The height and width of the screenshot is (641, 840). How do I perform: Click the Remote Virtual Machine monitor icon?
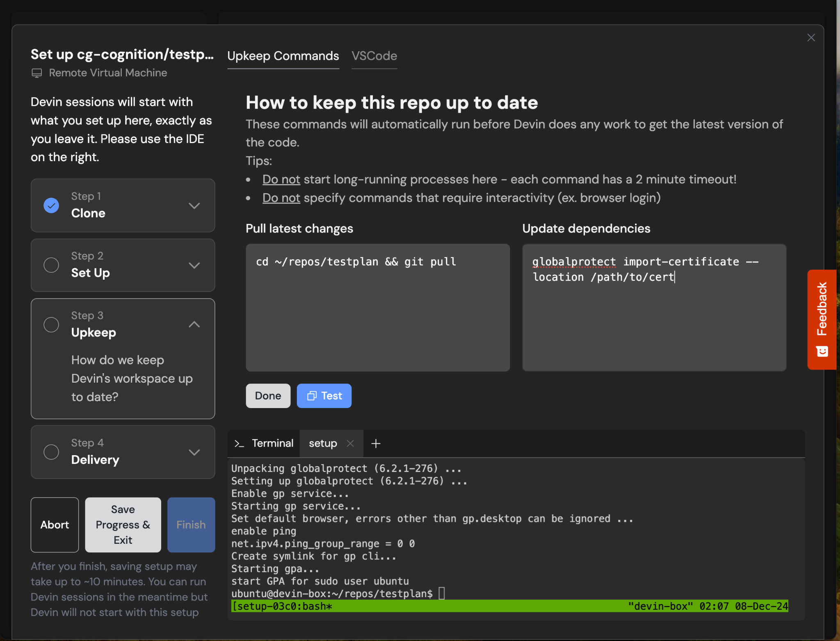(x=37, y=73)
